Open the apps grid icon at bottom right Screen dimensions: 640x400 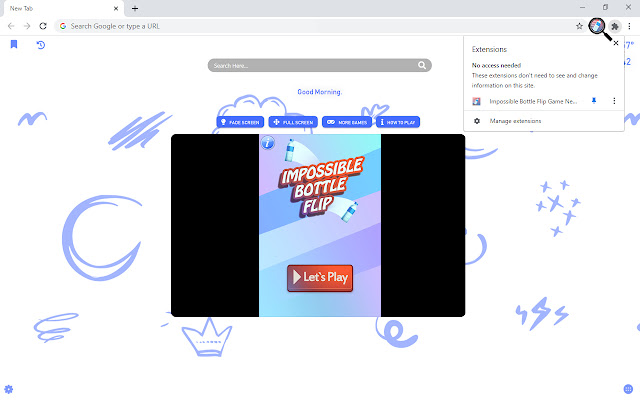coord(628,389)
